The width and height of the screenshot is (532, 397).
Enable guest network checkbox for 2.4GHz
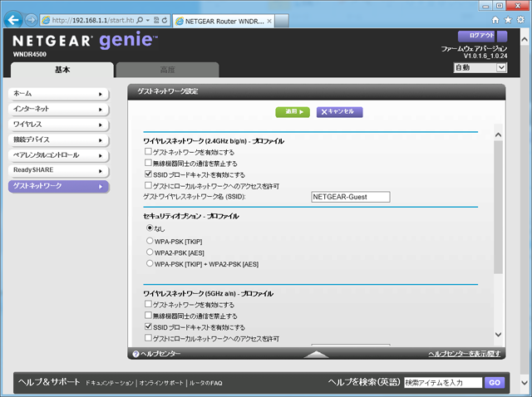tap(148, 153)
